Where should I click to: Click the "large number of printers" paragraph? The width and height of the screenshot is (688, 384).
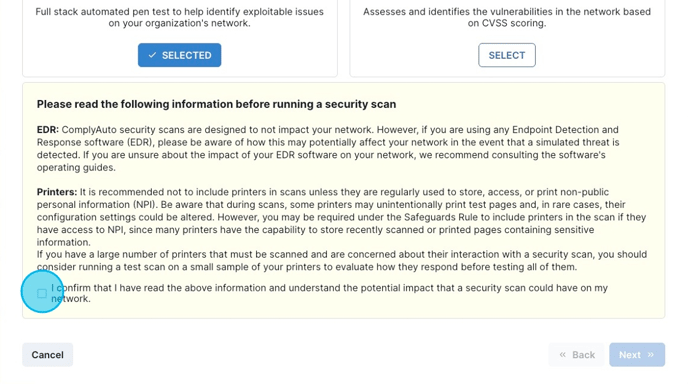pyautogui.click(x=341, y=261)
